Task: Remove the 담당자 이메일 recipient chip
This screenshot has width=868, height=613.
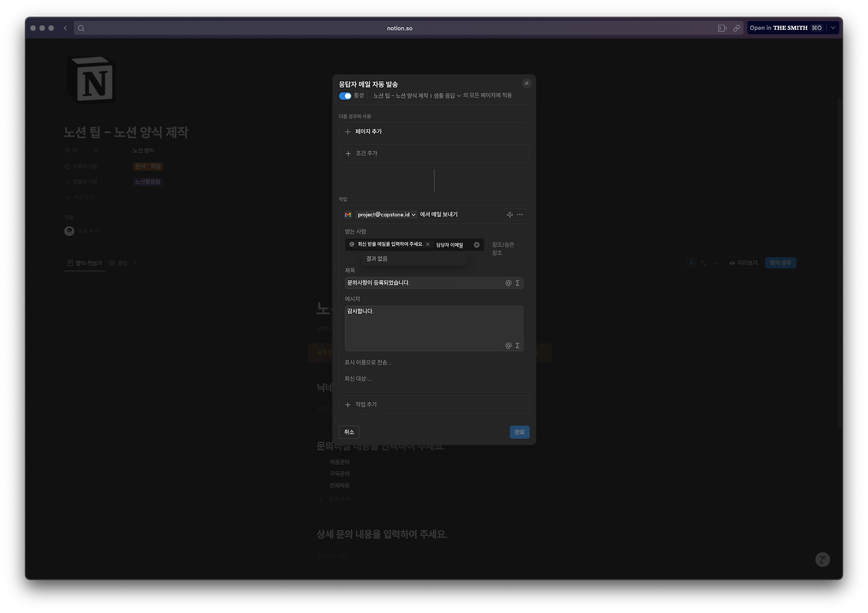Action: tap(476, 245)
